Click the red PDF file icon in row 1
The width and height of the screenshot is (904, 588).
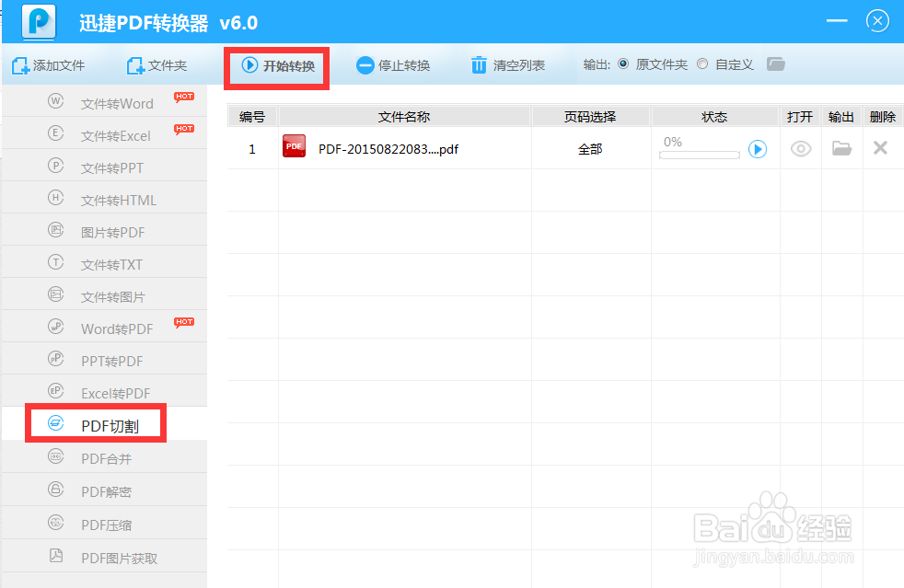294,145
